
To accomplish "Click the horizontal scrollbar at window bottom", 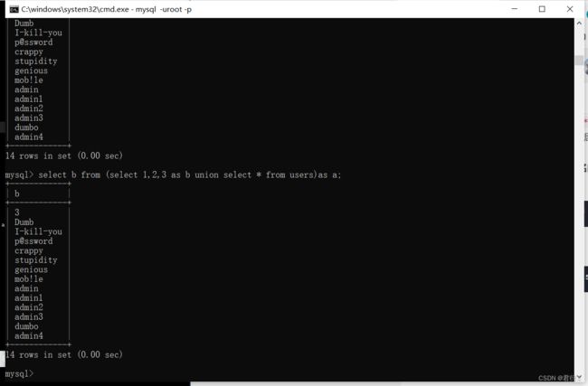I will point(383,384).
